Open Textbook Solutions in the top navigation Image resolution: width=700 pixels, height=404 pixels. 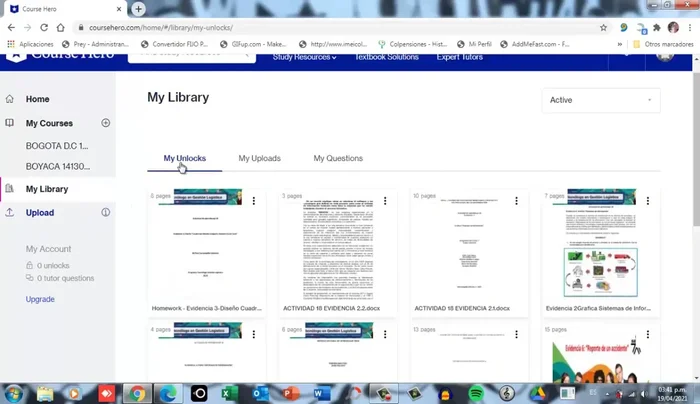point(387,57)
